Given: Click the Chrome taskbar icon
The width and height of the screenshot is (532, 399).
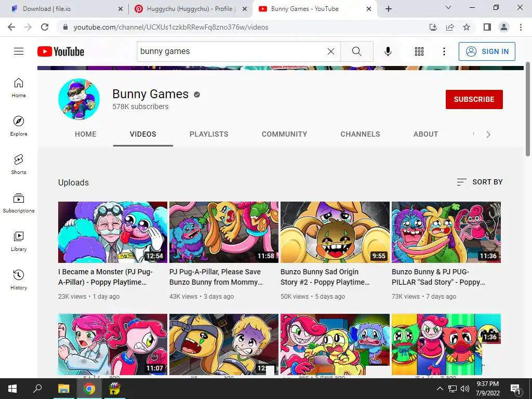Looking at the screenshot, I should tap(89, 389).
